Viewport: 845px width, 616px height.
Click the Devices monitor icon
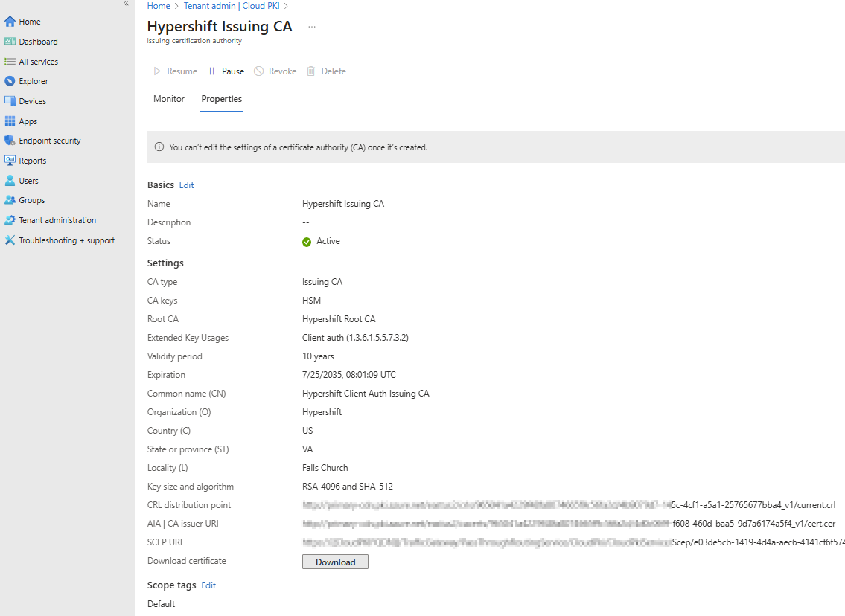pos(10,100)
